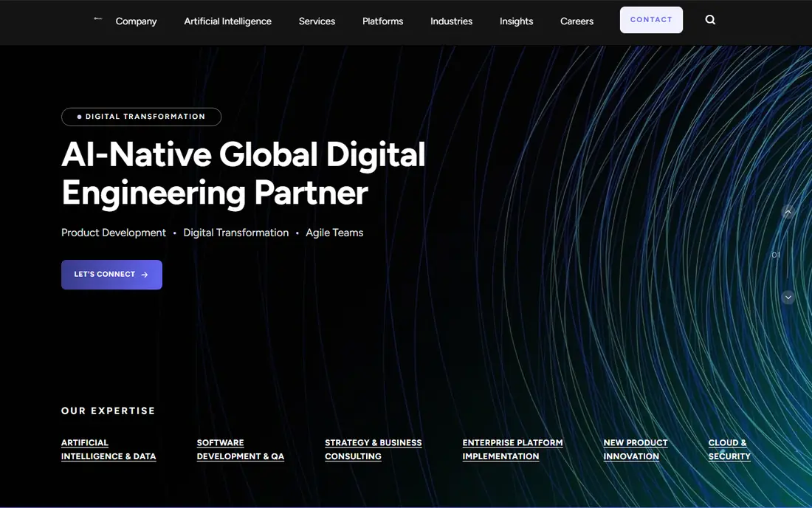Open the Services menu
812x508 pixels.
click(317, 21)
